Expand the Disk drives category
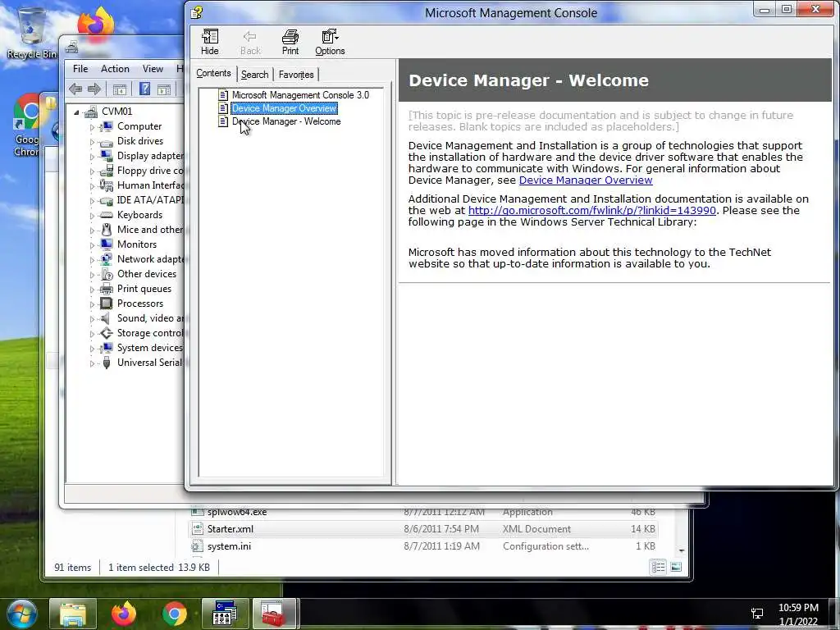Image resolution: width=840 pixels, height=630 pixels. tap(92, 142)
